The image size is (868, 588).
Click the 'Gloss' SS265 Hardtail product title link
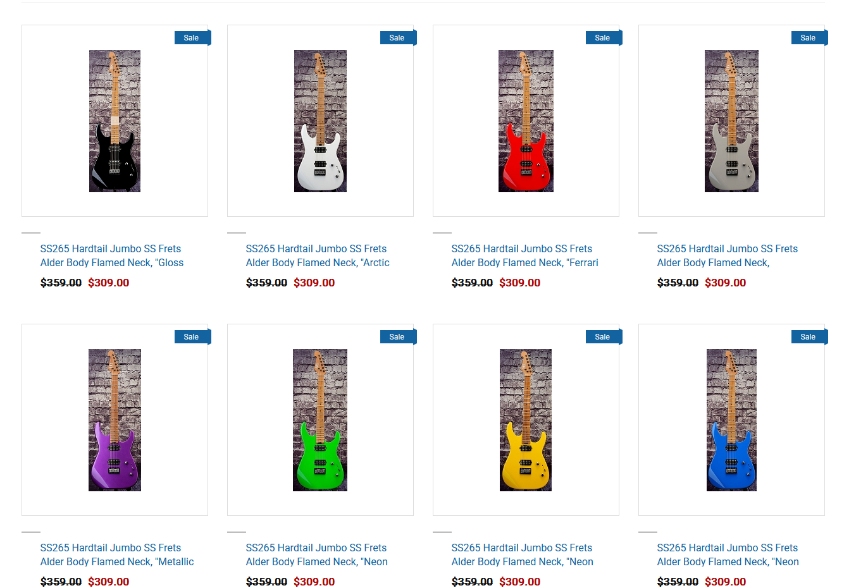112,255
